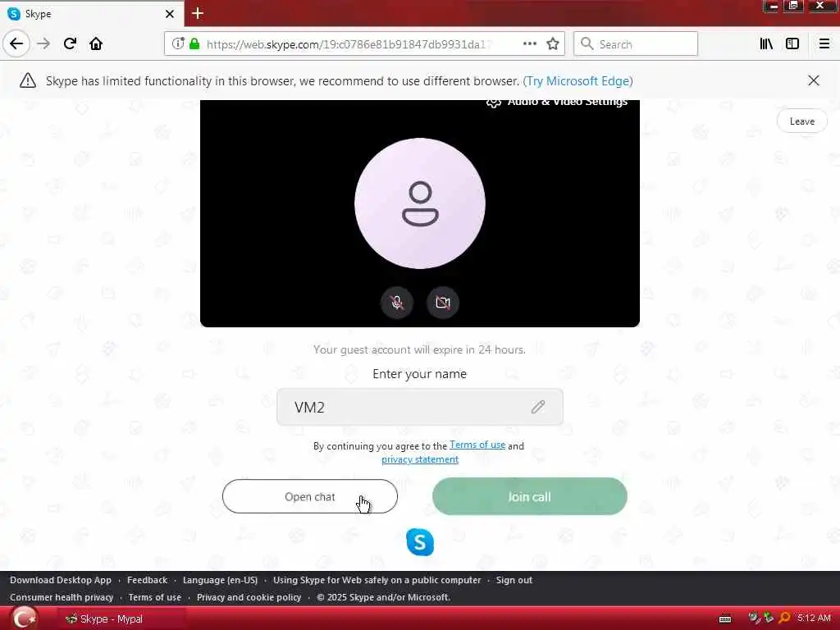840x630 pixels.
Task: Toggle the browser sidebar view
Action: point(792,43)
